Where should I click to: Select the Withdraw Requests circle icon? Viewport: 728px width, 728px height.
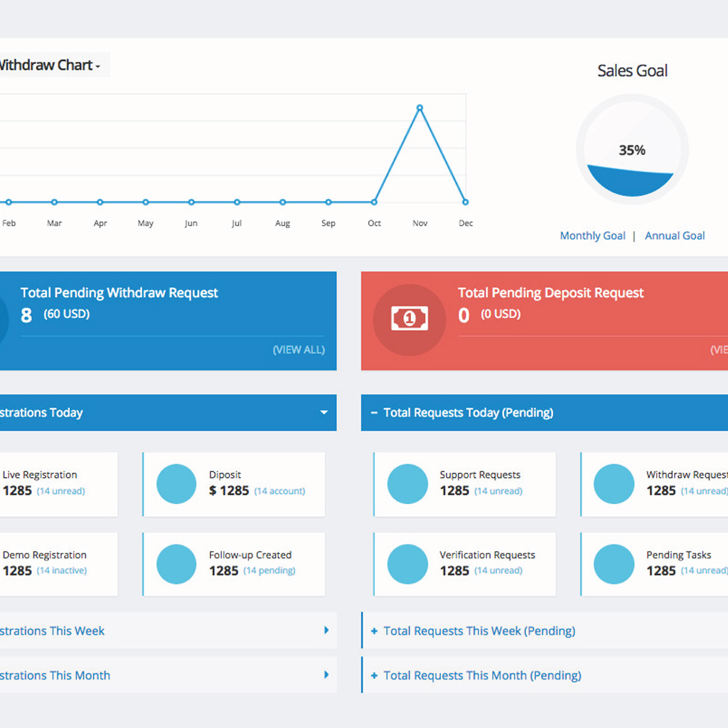pos(614,484)
